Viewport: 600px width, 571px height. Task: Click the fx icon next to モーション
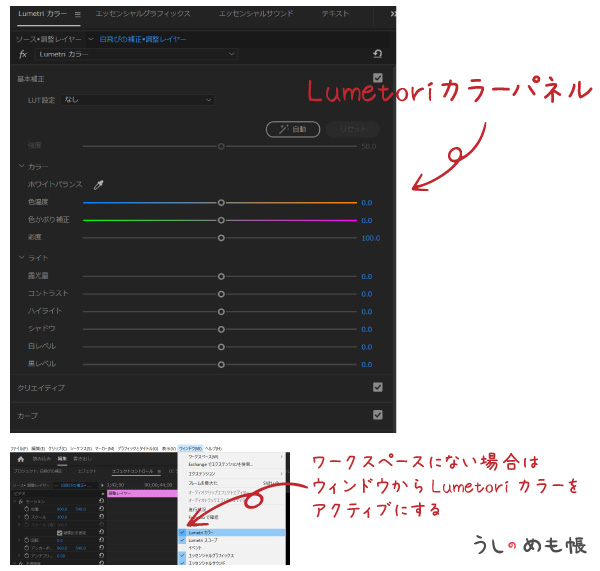(x=21, y=501)
